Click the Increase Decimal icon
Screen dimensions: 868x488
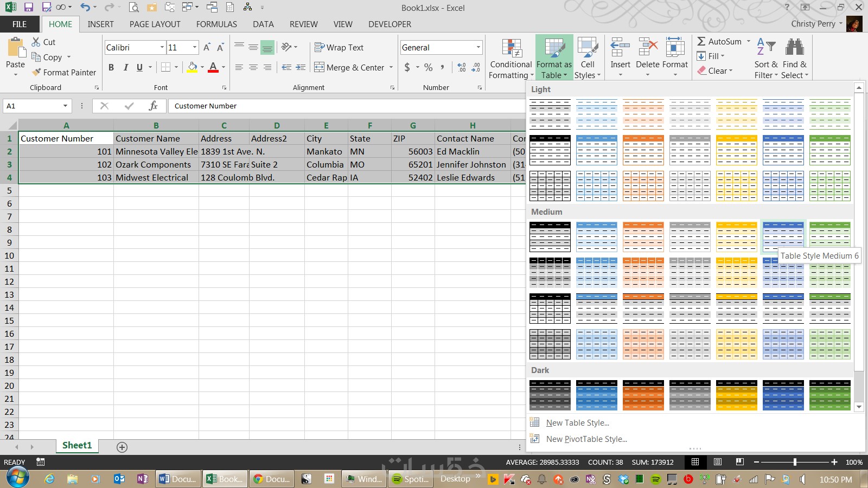click(x=462, y=67)
